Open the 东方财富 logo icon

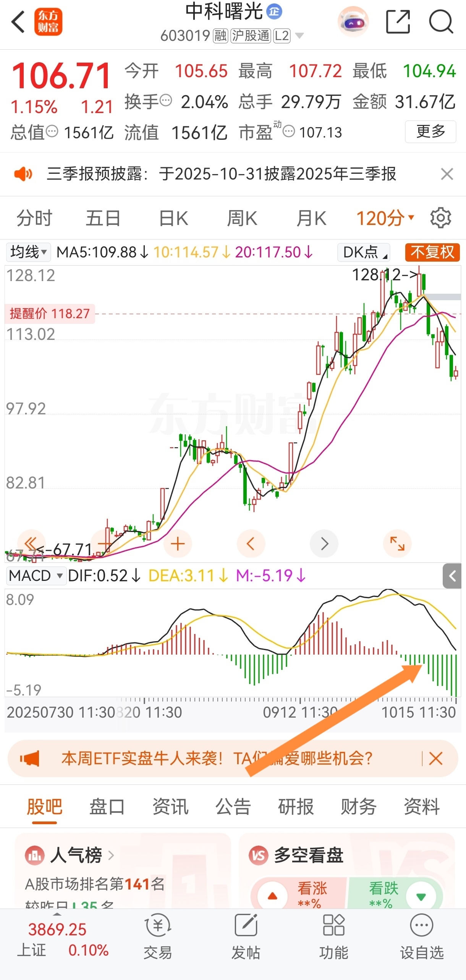click(x=48, y=22)
